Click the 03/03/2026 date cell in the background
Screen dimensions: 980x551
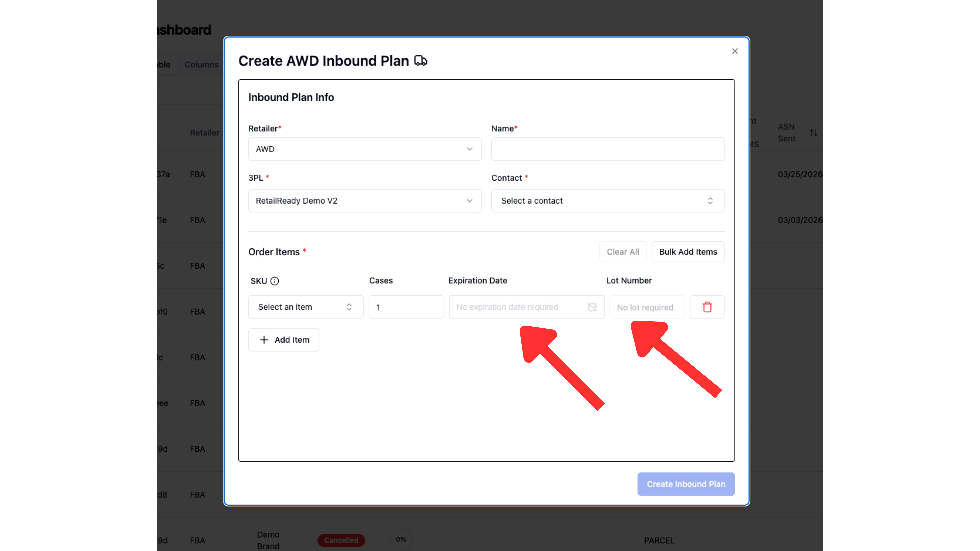pyautogui.click(x=800, y=220)
